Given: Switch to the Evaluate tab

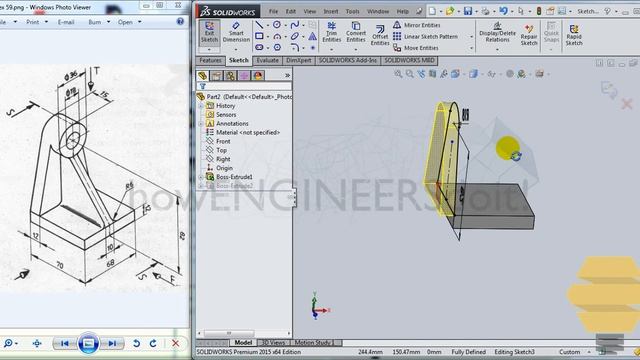Looking at the screenshot, I should pyautogui.click(x=267, y=60).
